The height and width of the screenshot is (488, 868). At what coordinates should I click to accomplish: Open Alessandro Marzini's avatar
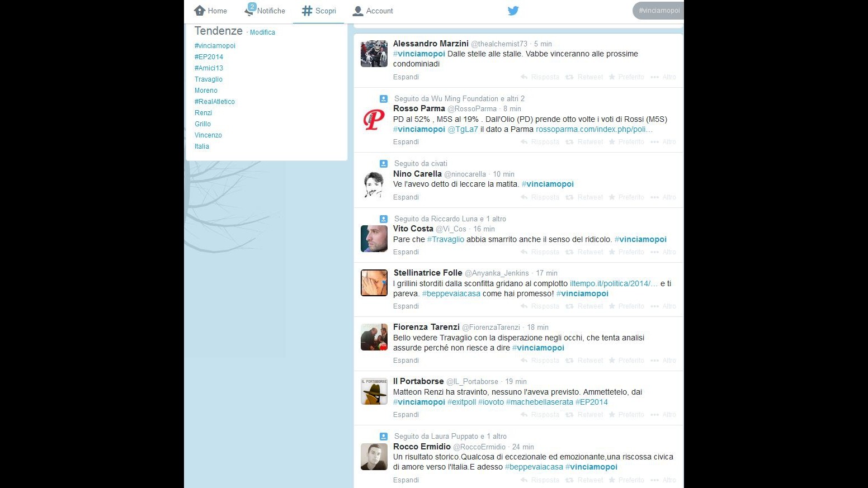pos(374,54)
